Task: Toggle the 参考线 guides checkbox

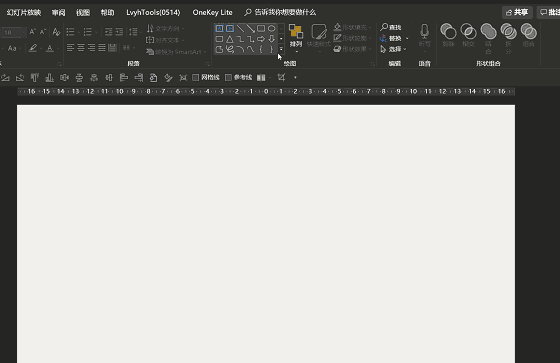Action: point(228,77)
